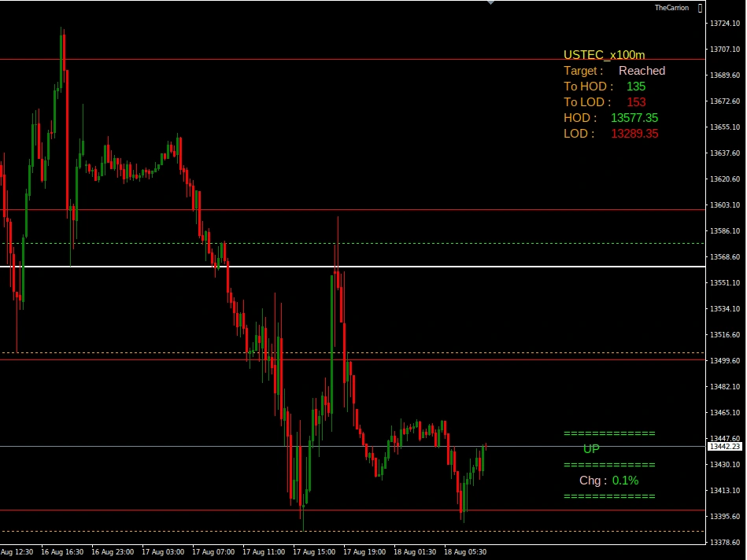Click the Chg 0.1% readout
This screenshot has height=560, width=747.
pos(608,481)
